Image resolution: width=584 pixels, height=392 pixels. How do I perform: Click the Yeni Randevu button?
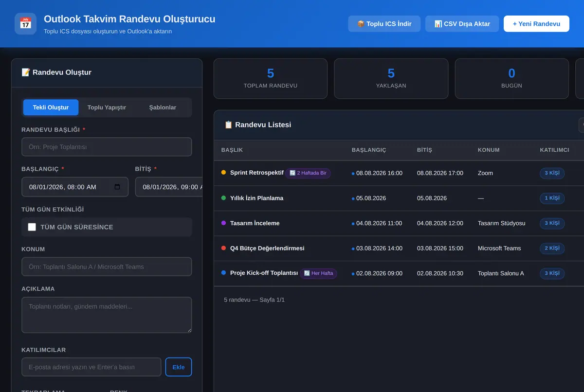[536, 24]
